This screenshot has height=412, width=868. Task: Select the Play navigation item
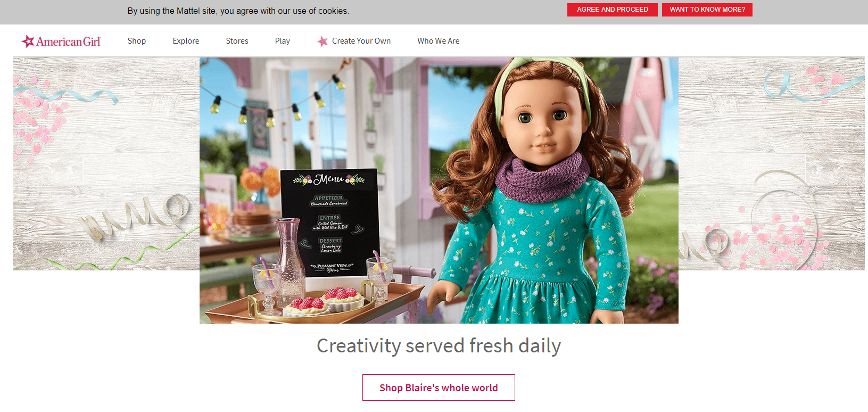click(283, 41)
